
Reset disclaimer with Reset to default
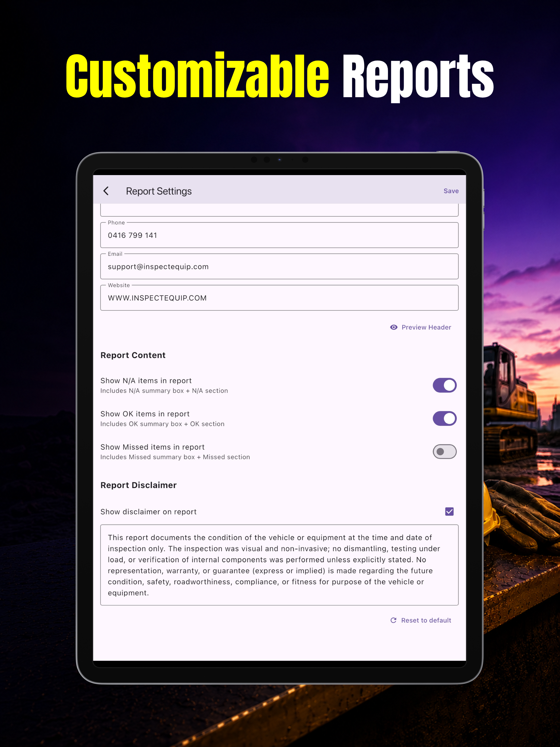(421, 620)
